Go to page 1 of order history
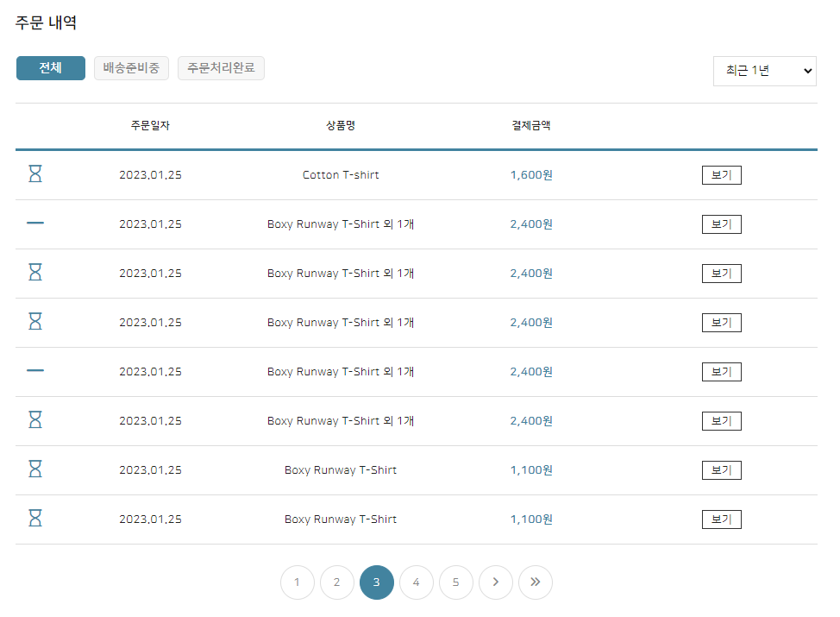Image resolution: width=840 pixels, height=617 pixels. [298, 582]
